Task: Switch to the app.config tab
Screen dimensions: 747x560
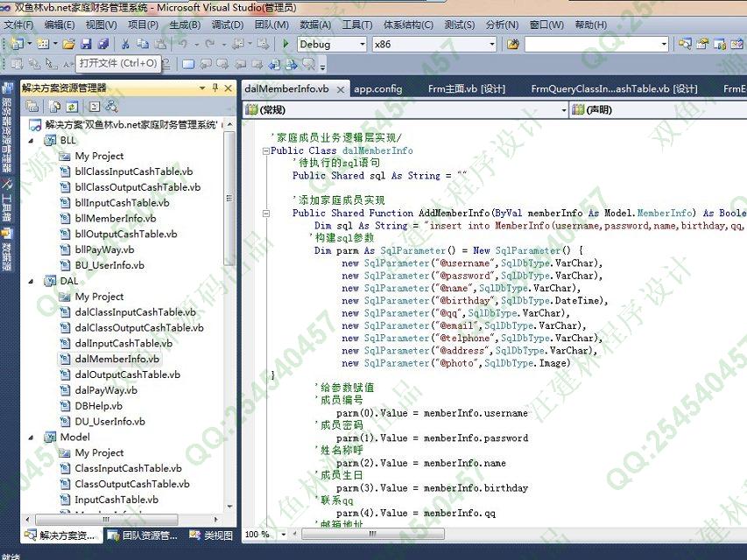Action: (377, 89)
